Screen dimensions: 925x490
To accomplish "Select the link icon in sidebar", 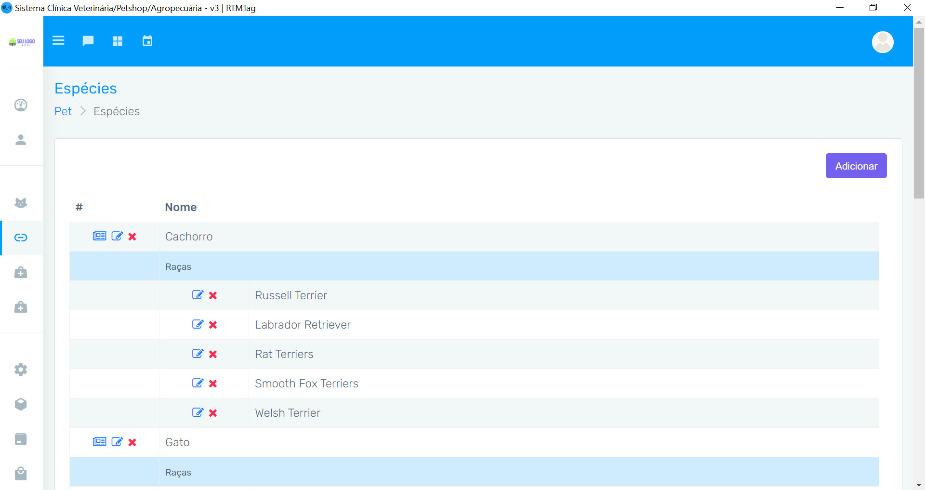I will [20, 237].
